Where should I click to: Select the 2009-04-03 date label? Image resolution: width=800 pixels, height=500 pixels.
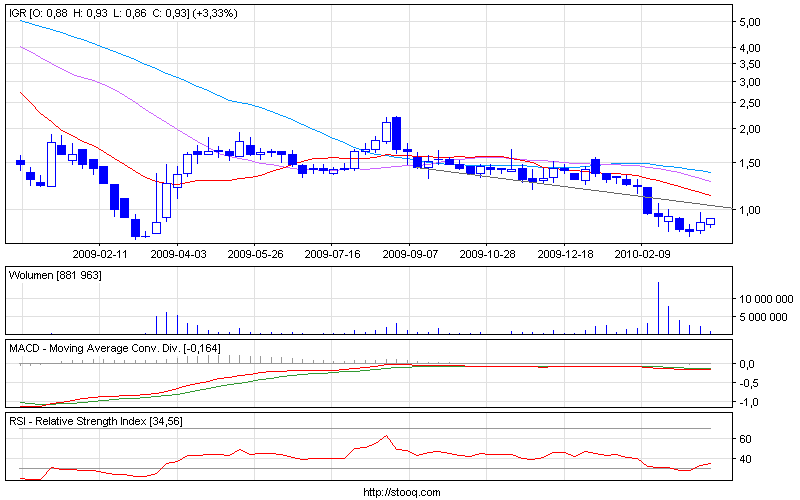[178, 254]
